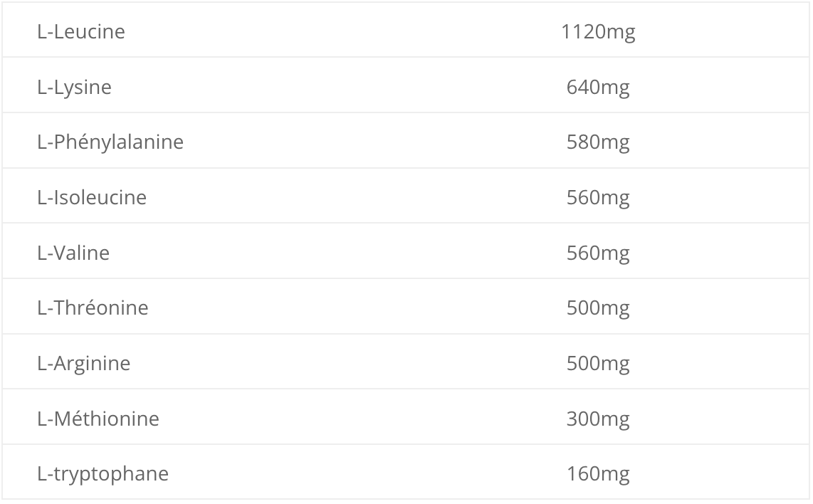This screenshot has width=813, height=504.
Task: Click the L-Lysine row label
Action: (x=74, y=87)
